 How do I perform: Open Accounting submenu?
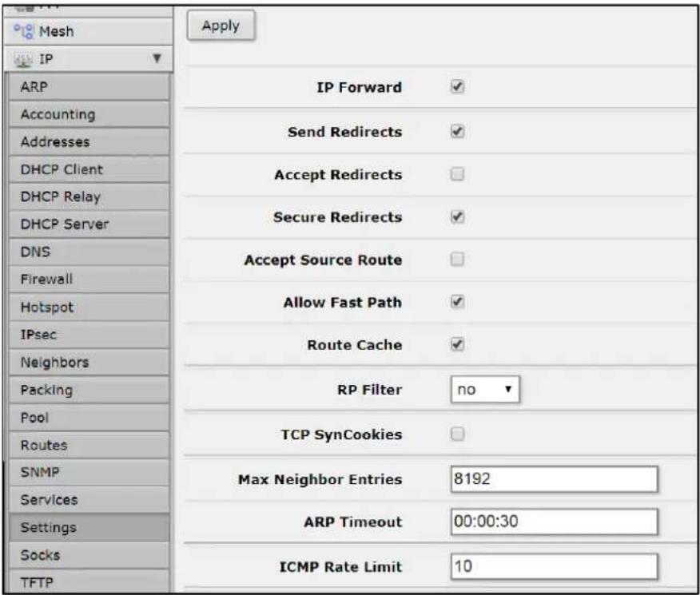[x=89, y=114]
